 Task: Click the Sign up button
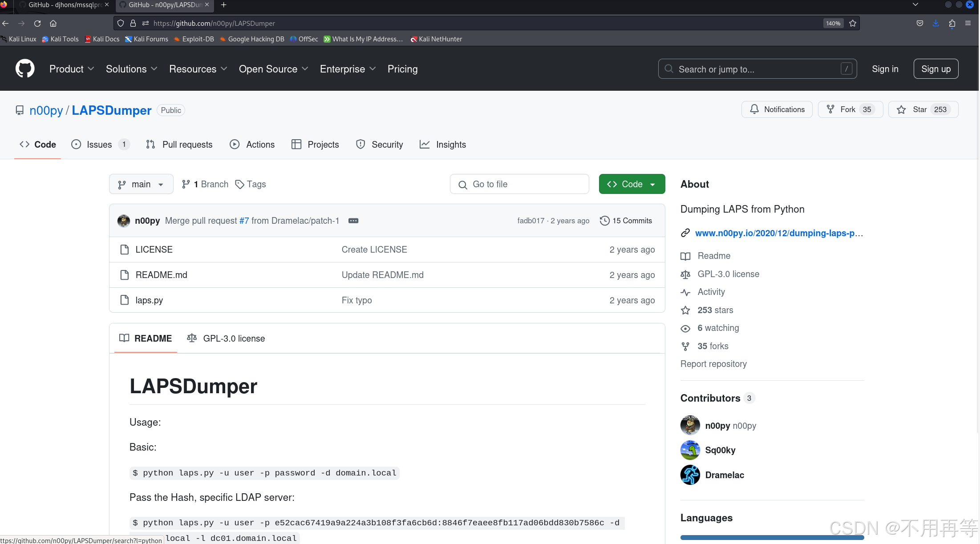[935, 69]
